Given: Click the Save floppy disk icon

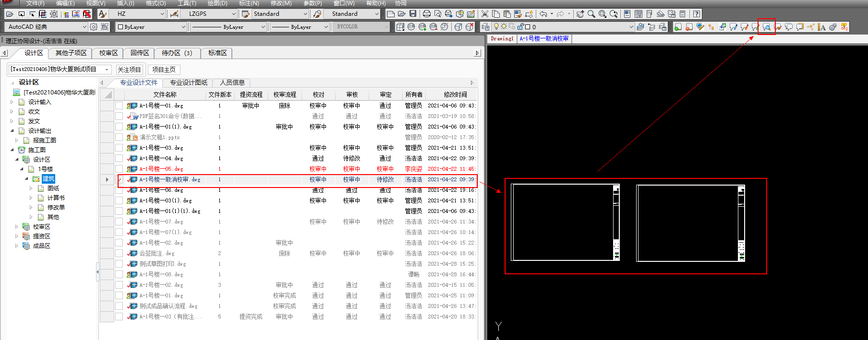Looking at the screenshot, I should 413,14.
